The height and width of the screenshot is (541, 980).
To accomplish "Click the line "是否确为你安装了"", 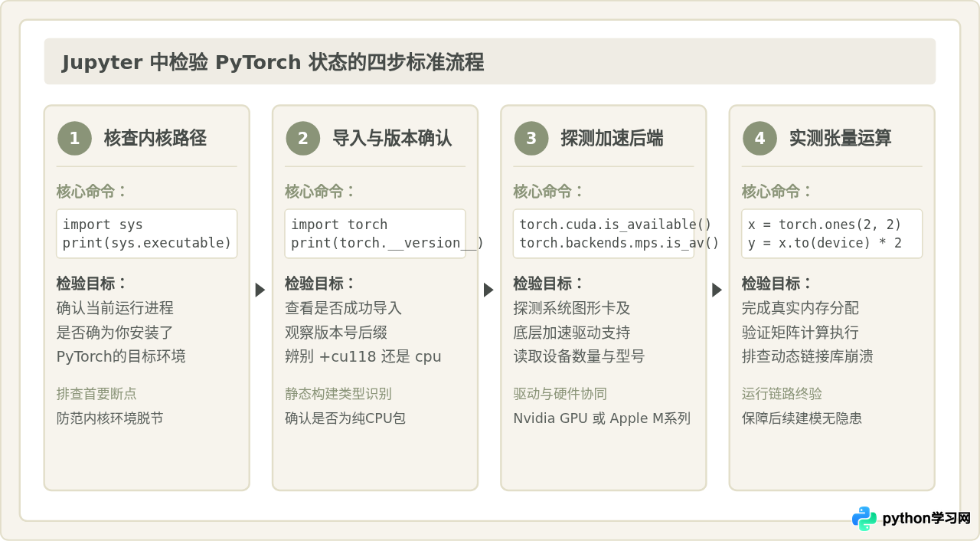I will coord(115,333).
